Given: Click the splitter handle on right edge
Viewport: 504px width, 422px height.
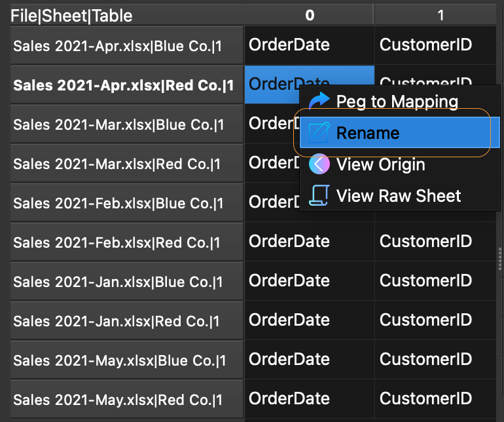Looking at the screenshot, I should point(500,259).
